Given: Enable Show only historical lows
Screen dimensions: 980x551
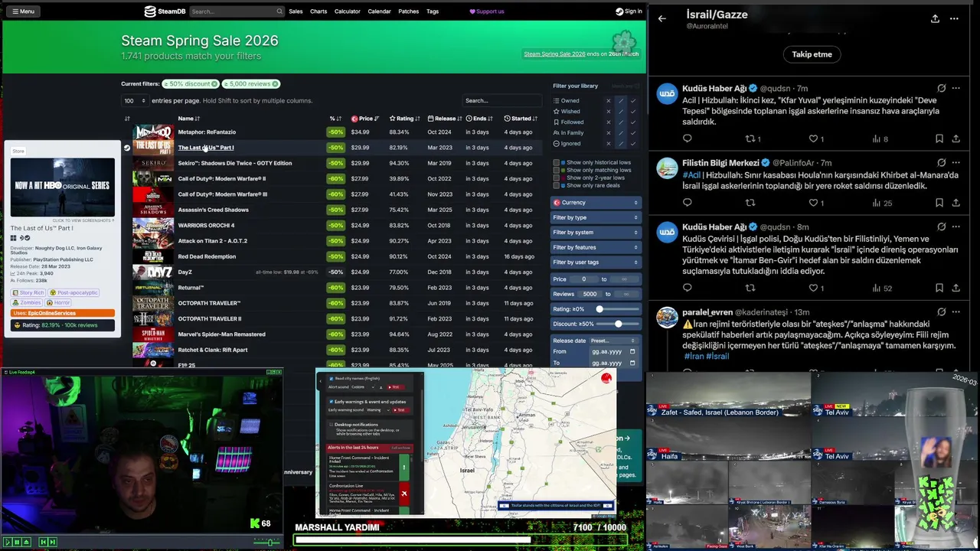Looking at the screenshot, I should (557, 162).
